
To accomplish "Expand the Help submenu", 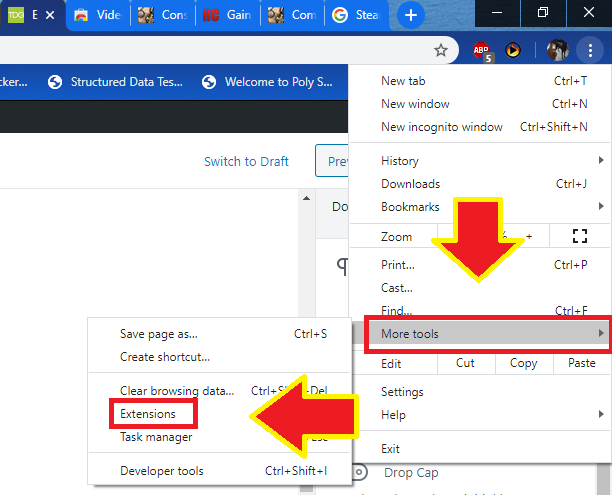I will (x=480, y=415).
